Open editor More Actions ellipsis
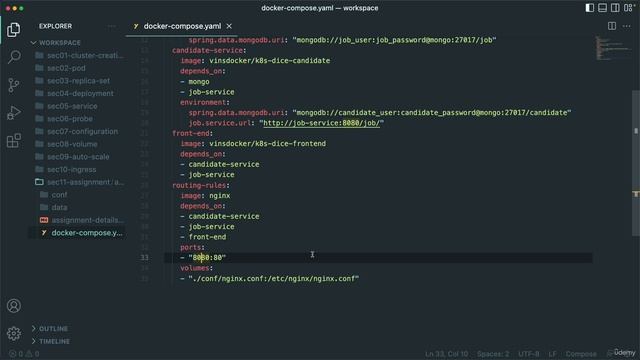 (x=627, y=26)
